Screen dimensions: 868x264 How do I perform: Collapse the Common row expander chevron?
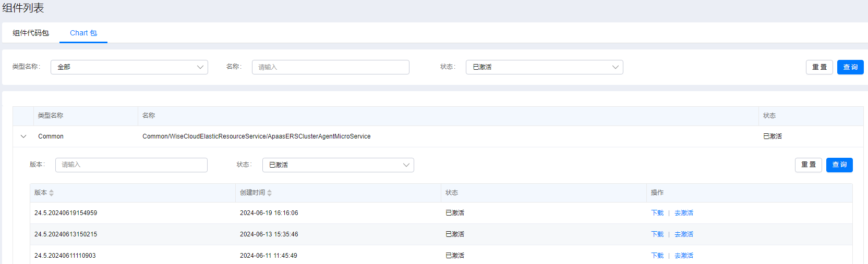tap(23, 136)
